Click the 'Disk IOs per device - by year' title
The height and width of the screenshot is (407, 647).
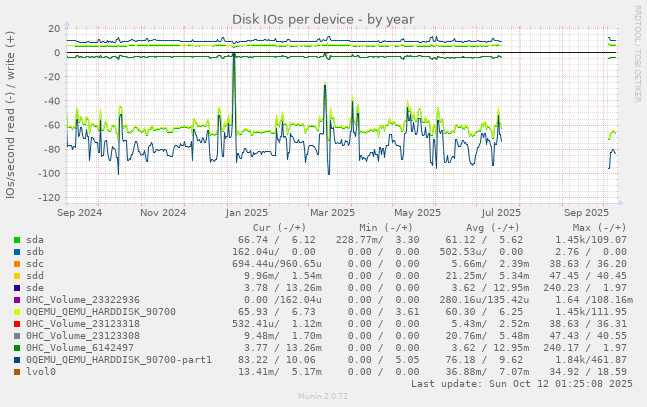click(323, 18)
